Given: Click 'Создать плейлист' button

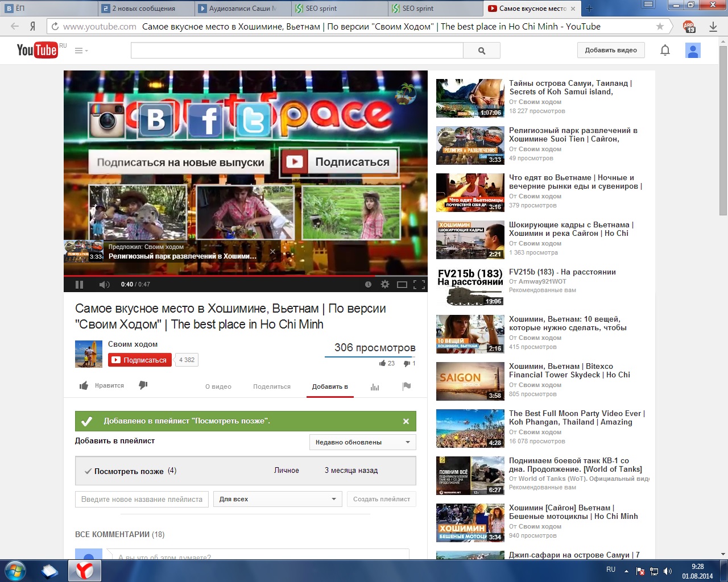Looking at the screenshot, I should (382, 499).
